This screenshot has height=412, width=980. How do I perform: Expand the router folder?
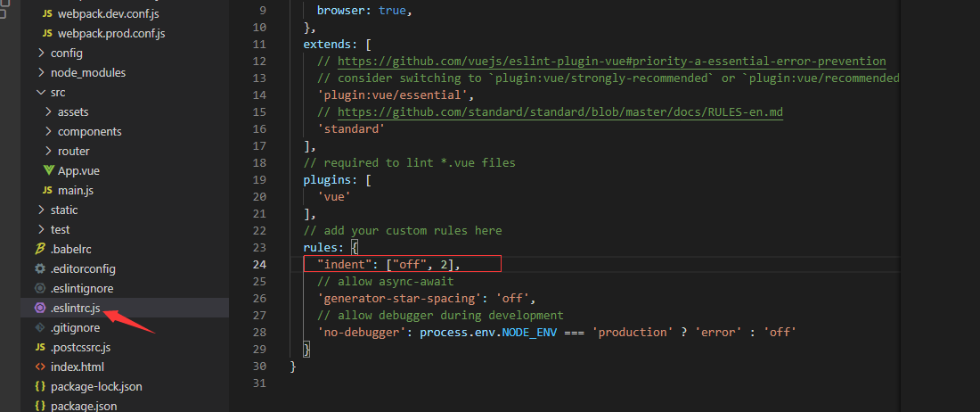48,151
